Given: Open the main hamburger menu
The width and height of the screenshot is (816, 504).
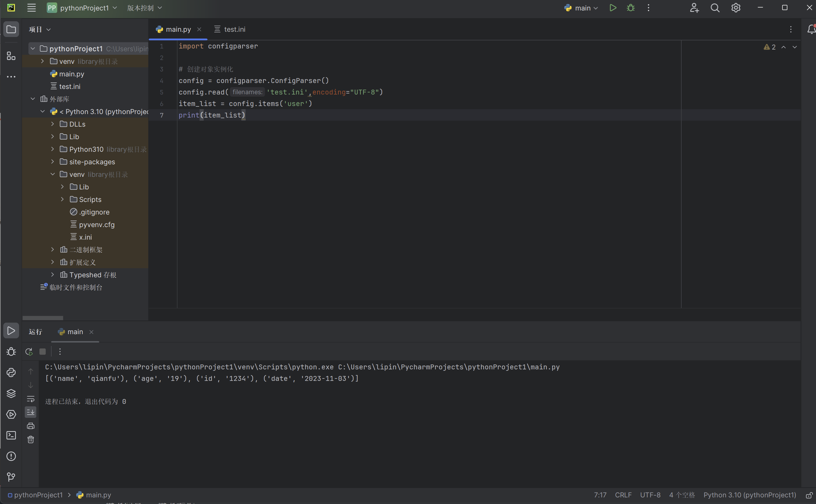Looking at the screenshot, I should [x=31, y=8].
